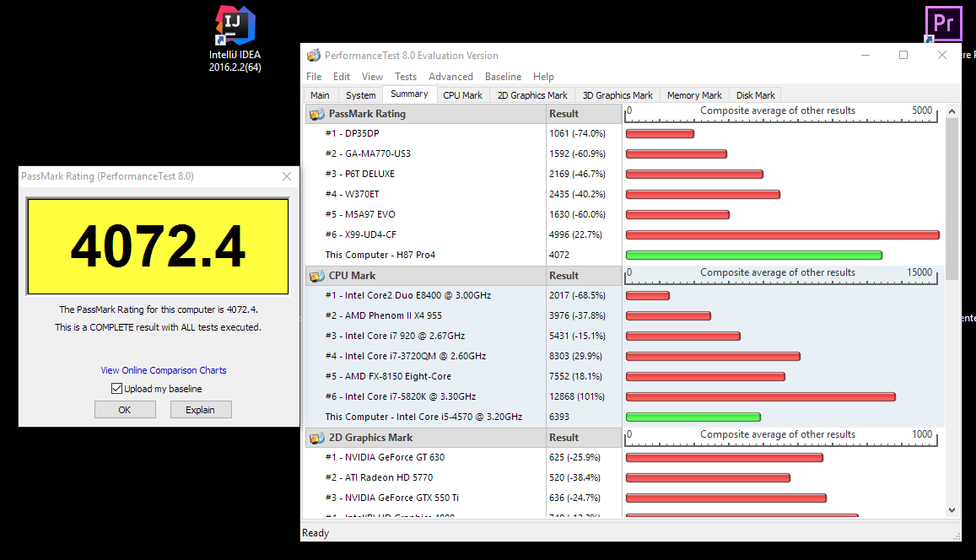Screen dimensions: 976x560
Task: Open the Edit menu
Action: click(341, 77)
